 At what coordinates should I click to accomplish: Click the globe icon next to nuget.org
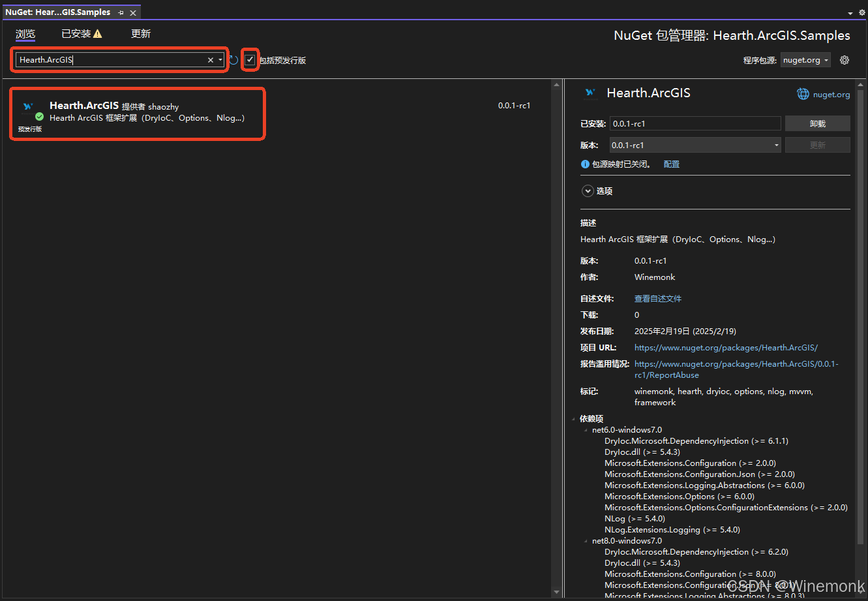click(x=803, y=94)
